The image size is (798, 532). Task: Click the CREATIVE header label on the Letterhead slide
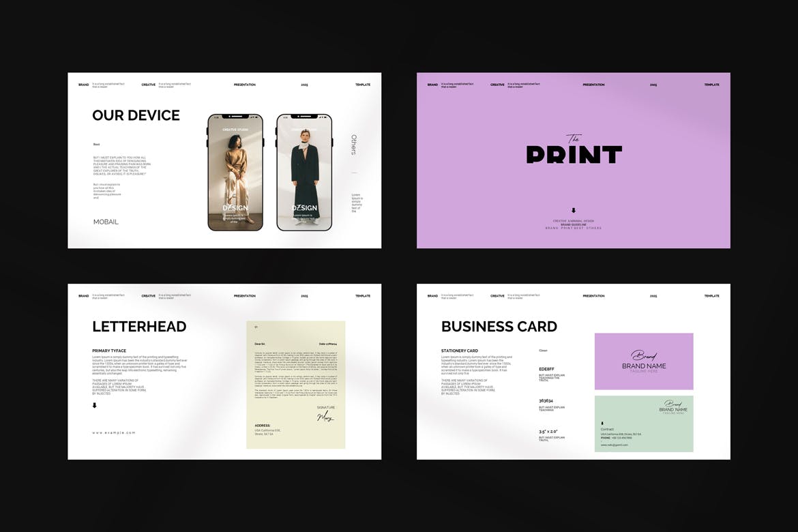148,296
